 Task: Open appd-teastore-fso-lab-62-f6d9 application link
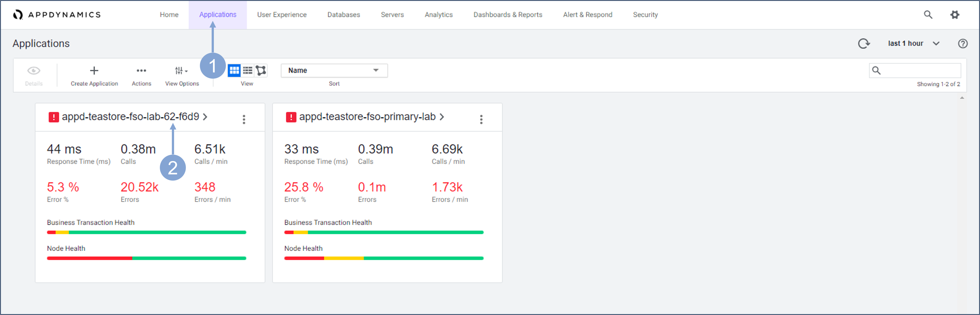(131, 117)
